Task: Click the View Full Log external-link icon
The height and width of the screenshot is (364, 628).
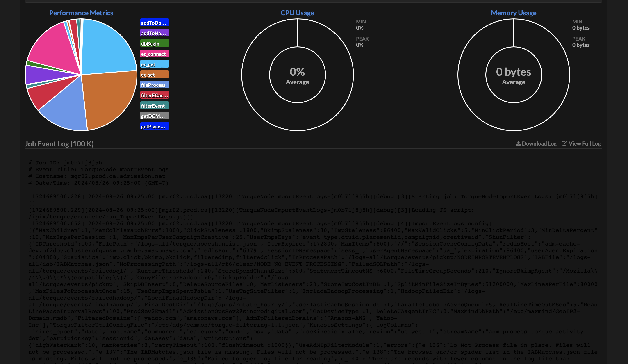Action: click(565, 143)
